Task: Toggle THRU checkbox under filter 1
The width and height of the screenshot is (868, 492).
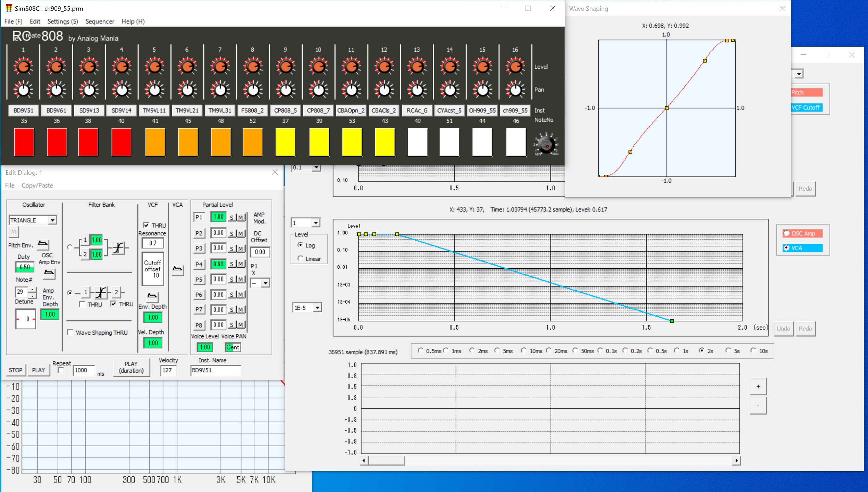Action: pos(82,304)
